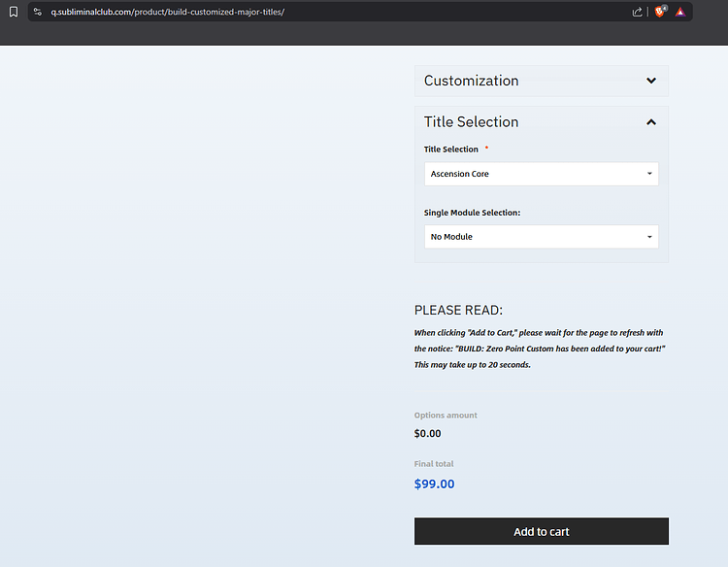Open site settings icon in address bar
This screenshot has height=567, width=728.
(x=37, y=12)
